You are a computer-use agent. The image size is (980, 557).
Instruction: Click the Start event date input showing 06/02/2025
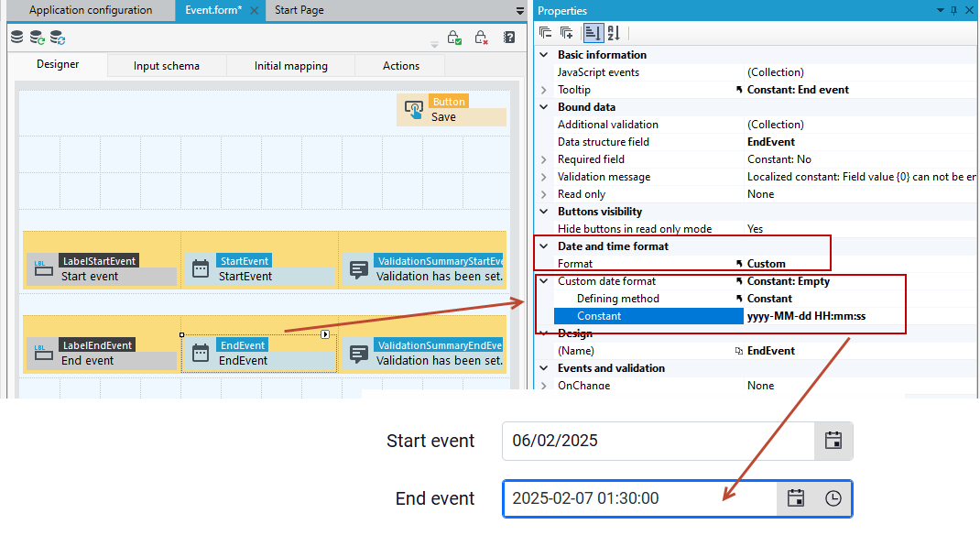click(x=659, y=441)
